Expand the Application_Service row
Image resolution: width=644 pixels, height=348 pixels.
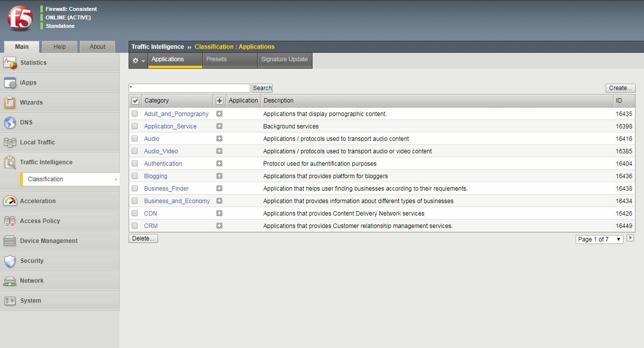[x=219, y=126]
